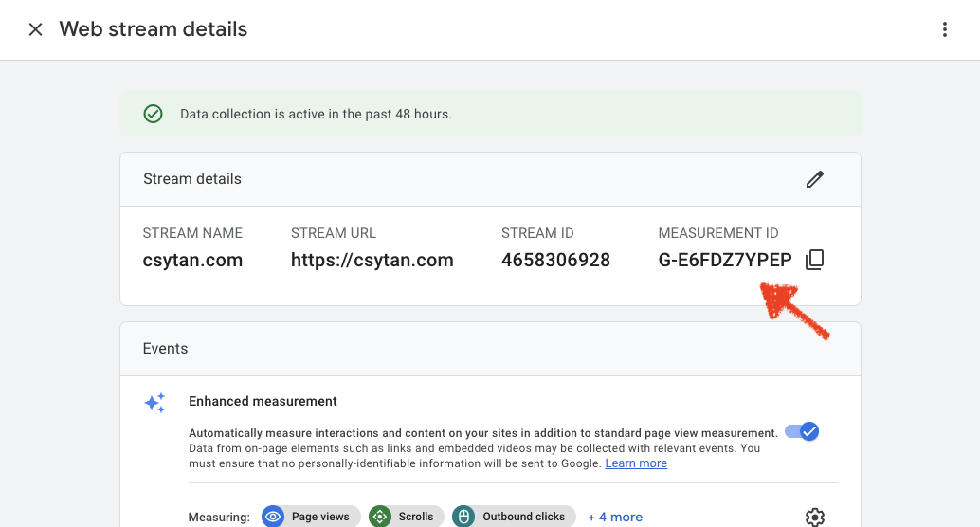Click the STREAM URL label
Viewport: 980px width, 527px height.
pyautogui.click(x=333, y=233)
